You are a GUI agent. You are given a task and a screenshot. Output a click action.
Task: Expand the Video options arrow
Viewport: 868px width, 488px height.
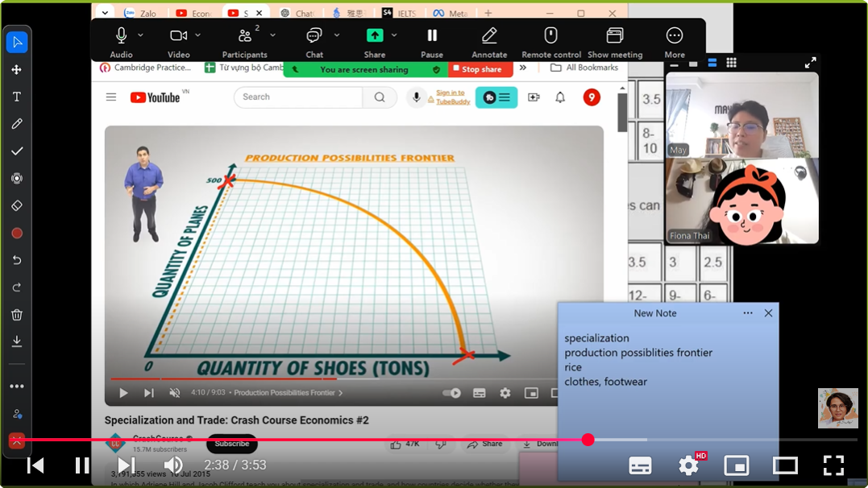197,35
